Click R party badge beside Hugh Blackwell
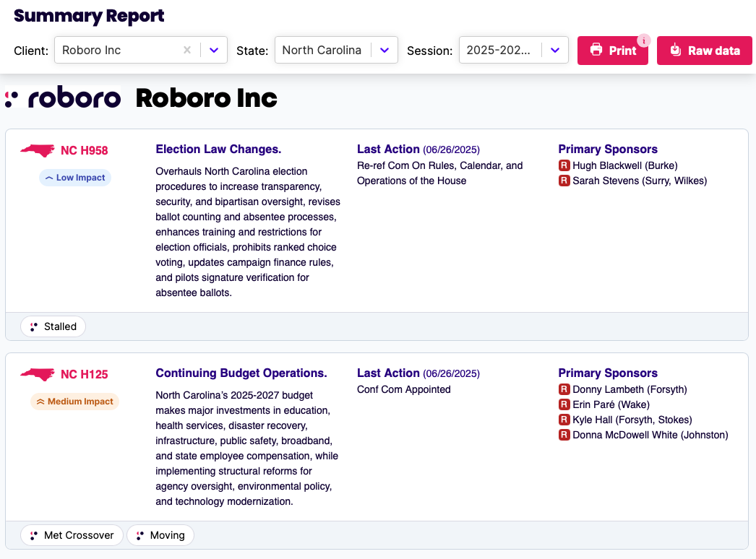 tap(564, 166)
